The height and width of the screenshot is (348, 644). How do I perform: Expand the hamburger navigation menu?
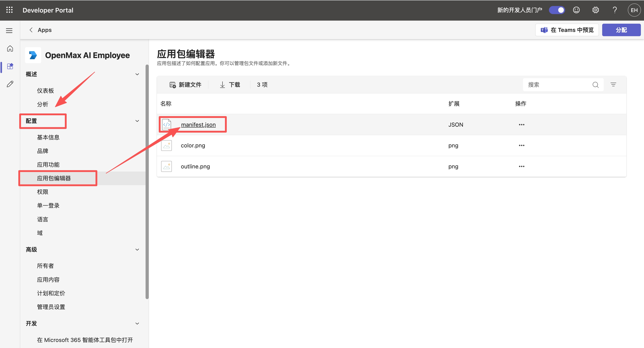9,30
